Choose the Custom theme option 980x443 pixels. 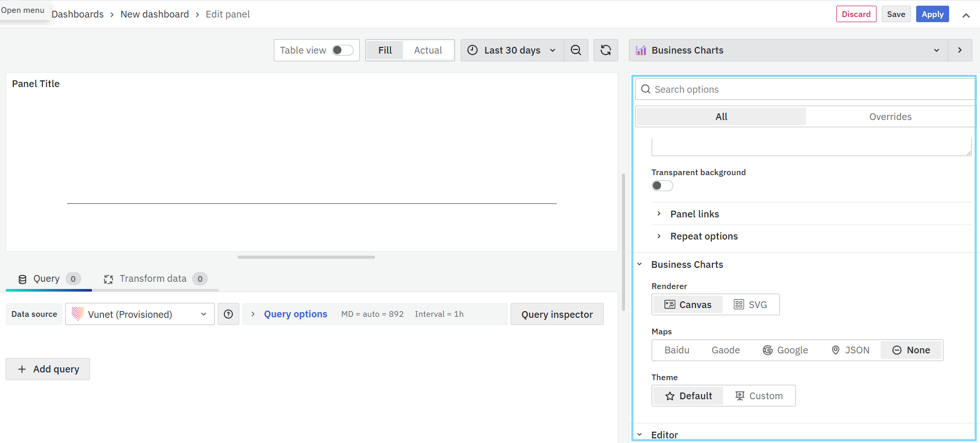tap(759, 396)
